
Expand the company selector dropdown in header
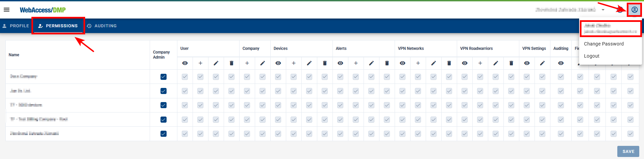pyautogui.click(x=603, y=10)
